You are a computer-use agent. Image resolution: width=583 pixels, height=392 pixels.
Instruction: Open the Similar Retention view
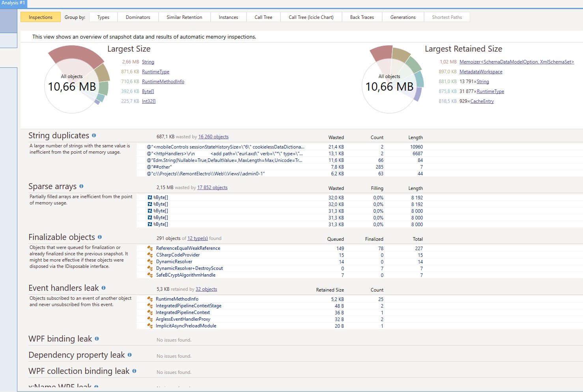[x=184, y=17]
